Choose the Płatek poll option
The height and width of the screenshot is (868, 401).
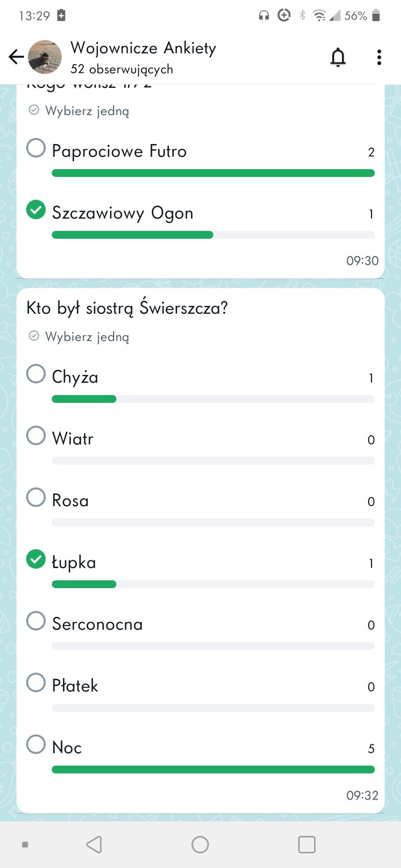coord(36,683)
